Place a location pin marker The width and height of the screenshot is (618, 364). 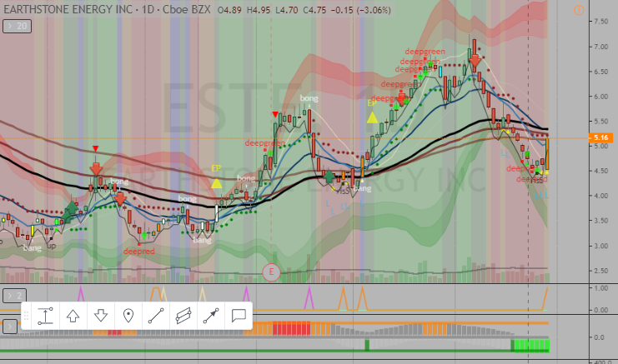(128, 316)
